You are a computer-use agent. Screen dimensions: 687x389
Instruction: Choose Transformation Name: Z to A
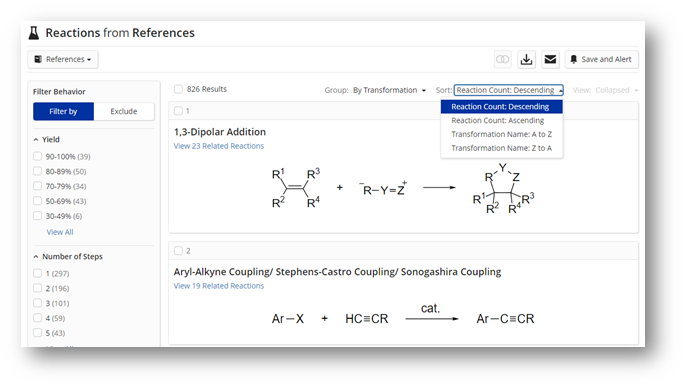pyautogui.click(x=502, y=148)
